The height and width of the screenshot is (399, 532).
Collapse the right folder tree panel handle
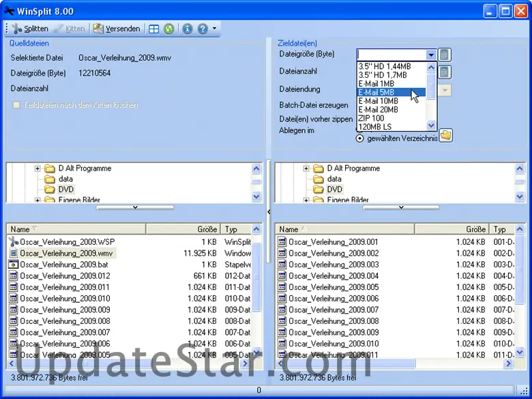(401, 207)
